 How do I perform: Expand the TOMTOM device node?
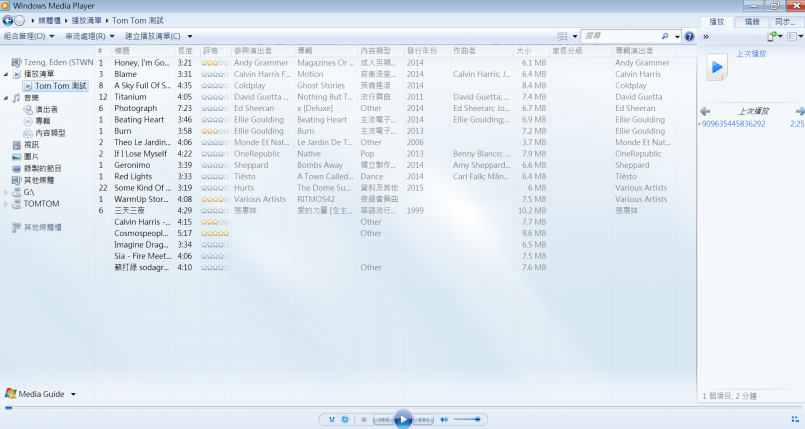[x=6, y=203]
